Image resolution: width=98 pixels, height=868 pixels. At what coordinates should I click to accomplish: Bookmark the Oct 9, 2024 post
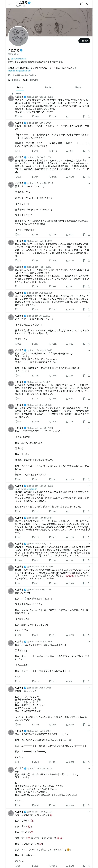click(x=84, y=151)
